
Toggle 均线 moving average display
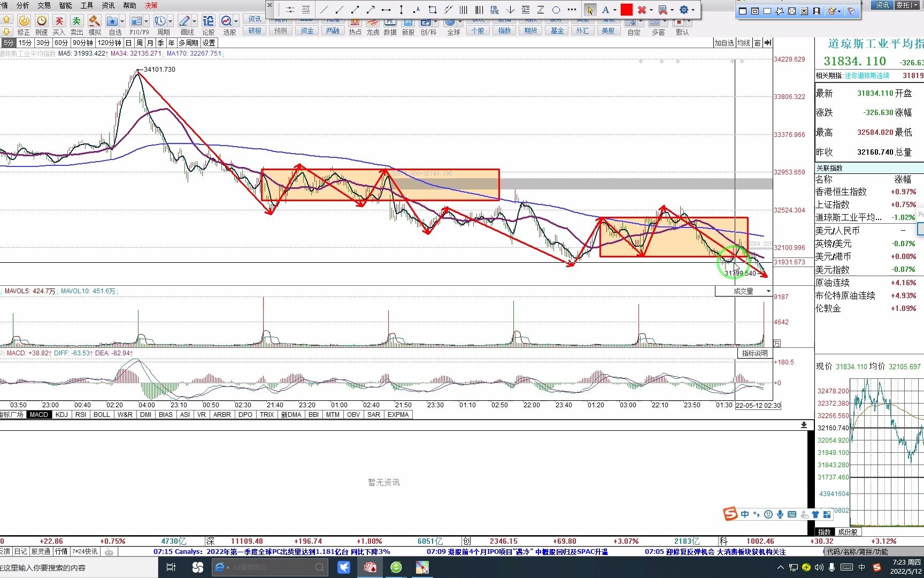pyautogui.click(x=744, y=43)
